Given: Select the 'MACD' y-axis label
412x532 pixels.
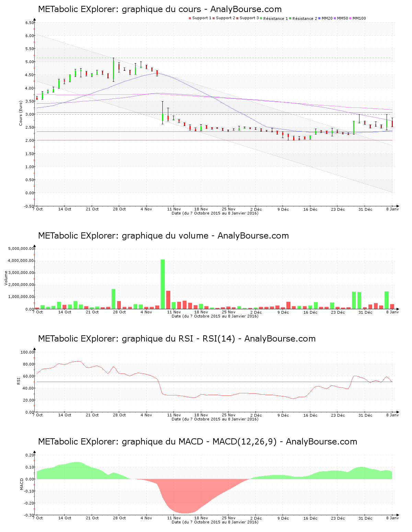Looking at the screenshot, I should [x=22, y=484].
